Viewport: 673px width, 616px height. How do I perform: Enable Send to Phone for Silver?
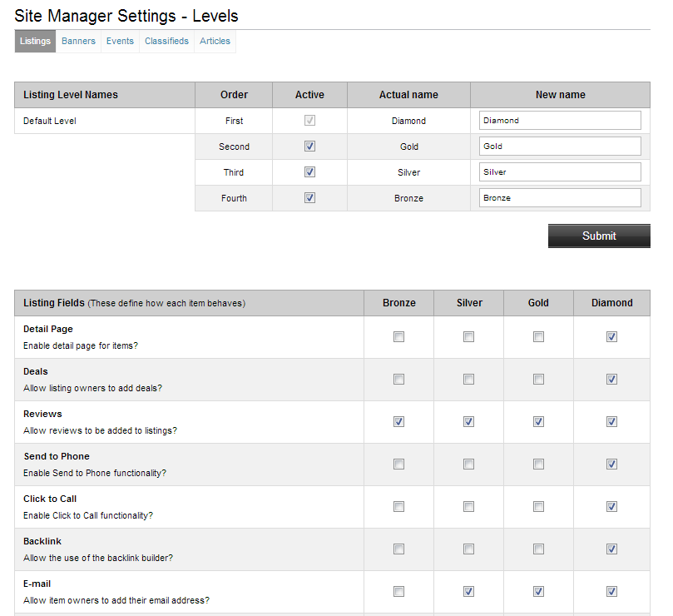pyautogui.click(x=468, y=464)
